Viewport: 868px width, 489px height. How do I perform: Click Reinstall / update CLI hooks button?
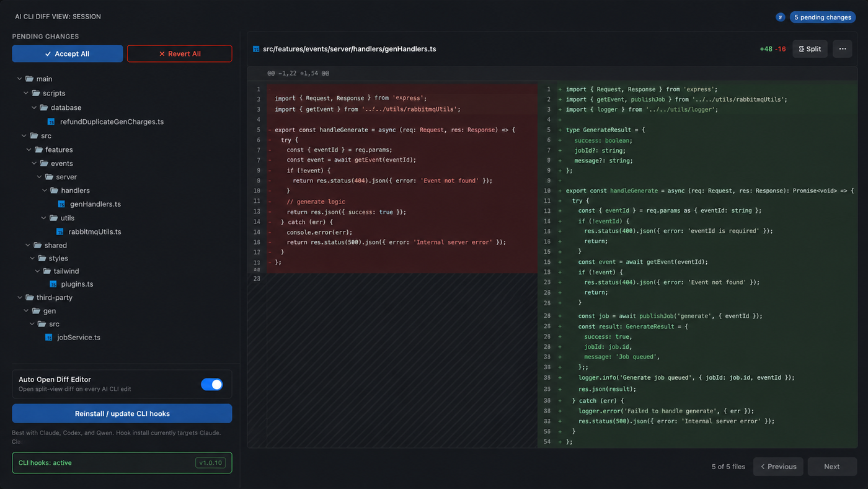tap(122, 413)
